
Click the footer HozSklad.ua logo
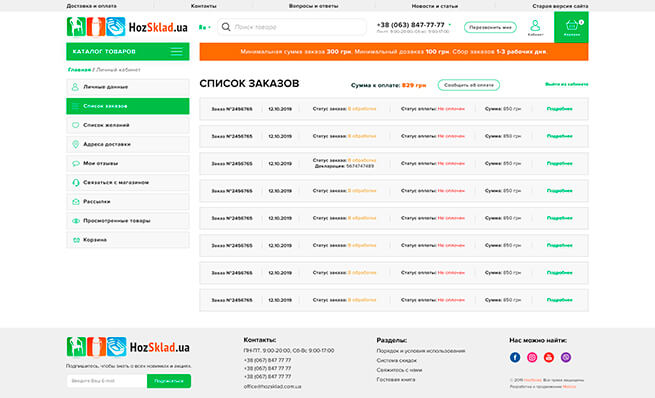click(x=128, y=347)
